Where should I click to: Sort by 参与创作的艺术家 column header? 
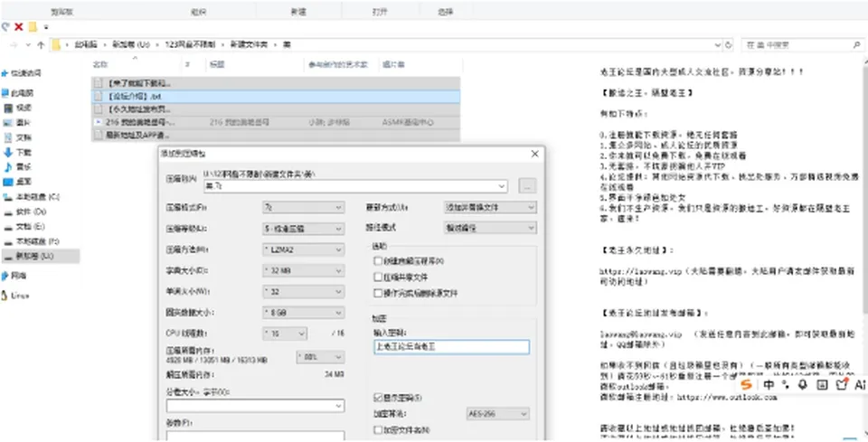click(337, 64)
